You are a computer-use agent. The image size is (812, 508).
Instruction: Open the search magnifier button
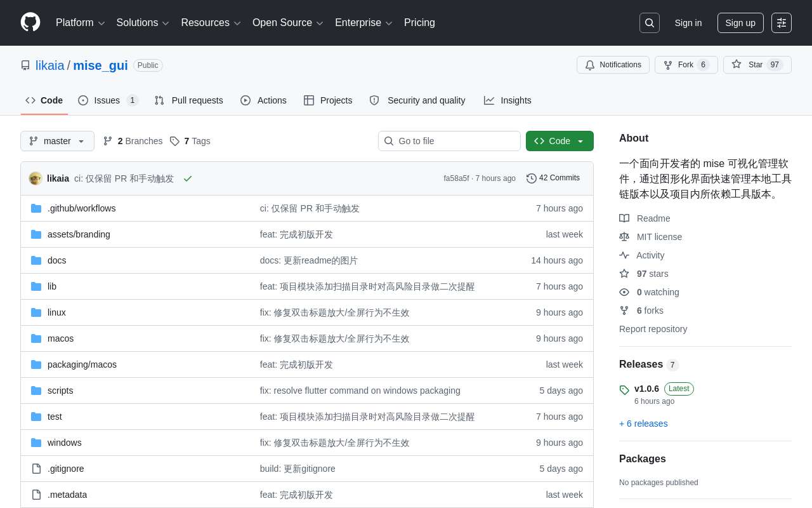click(x=650, y=23)
